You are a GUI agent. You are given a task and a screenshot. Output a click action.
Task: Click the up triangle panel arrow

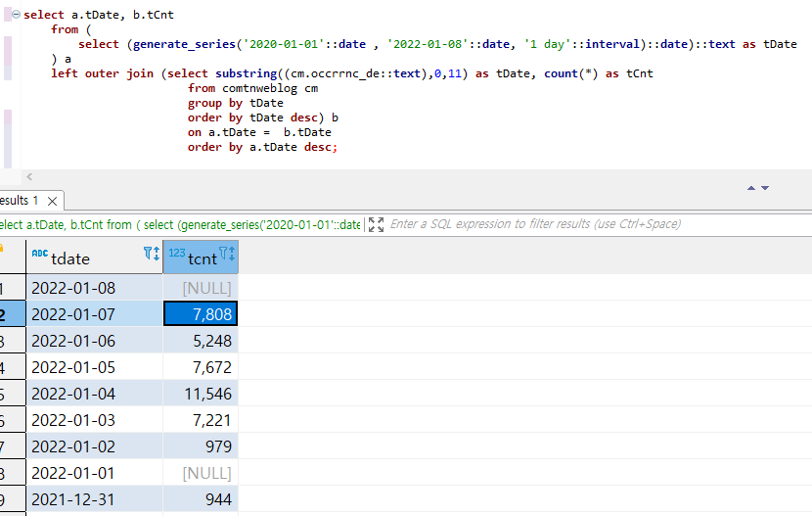point(751,188)
